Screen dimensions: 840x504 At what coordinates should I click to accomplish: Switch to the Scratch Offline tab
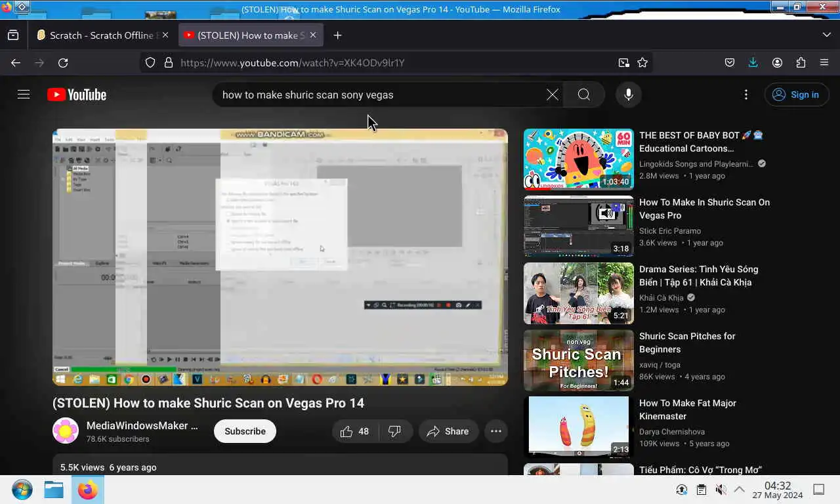101,35
